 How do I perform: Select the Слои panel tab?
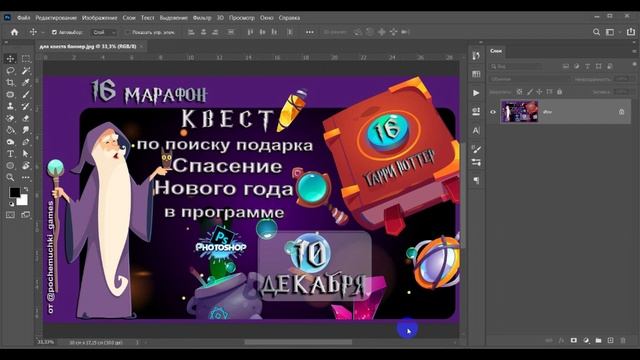click(496, 51)
